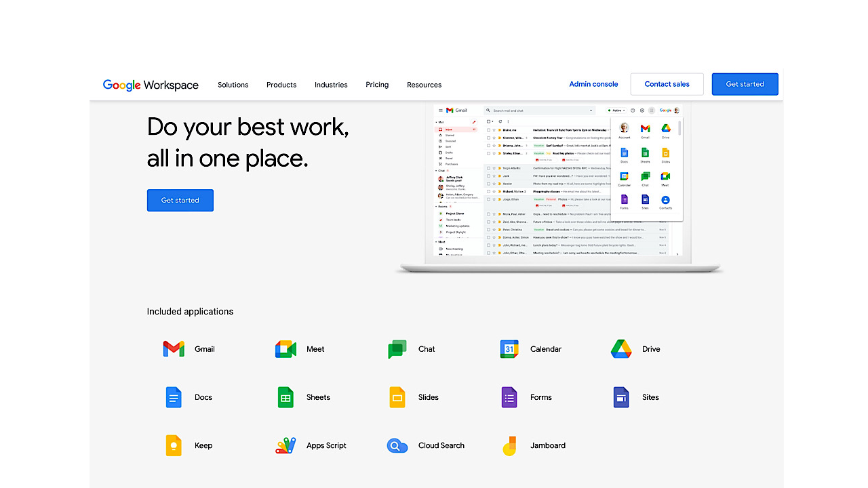Click the 'Included applications' heading
The image size is (868, 488).
click(x=190, y=312)
